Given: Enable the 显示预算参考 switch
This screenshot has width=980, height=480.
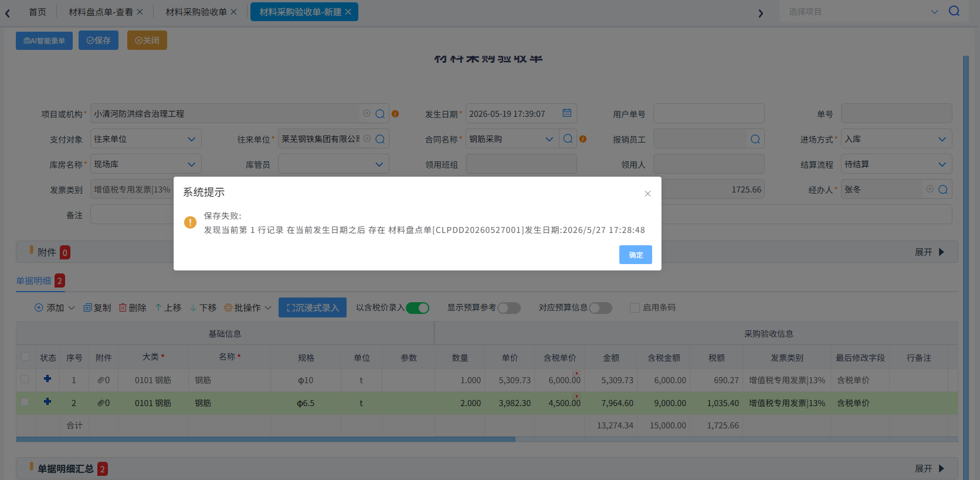Looking at the screenshot, I should pos(509,308).
